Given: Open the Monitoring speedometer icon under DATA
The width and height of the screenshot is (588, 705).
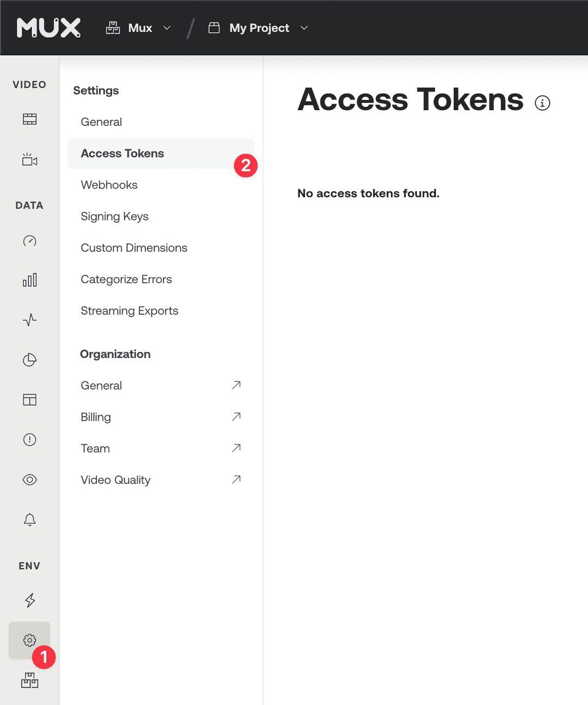Looking at the screenshot, I should [x=29, y=240].
